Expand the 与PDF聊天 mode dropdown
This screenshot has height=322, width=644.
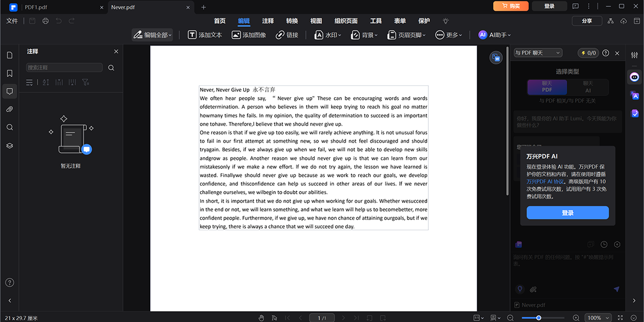pos(537,53)
